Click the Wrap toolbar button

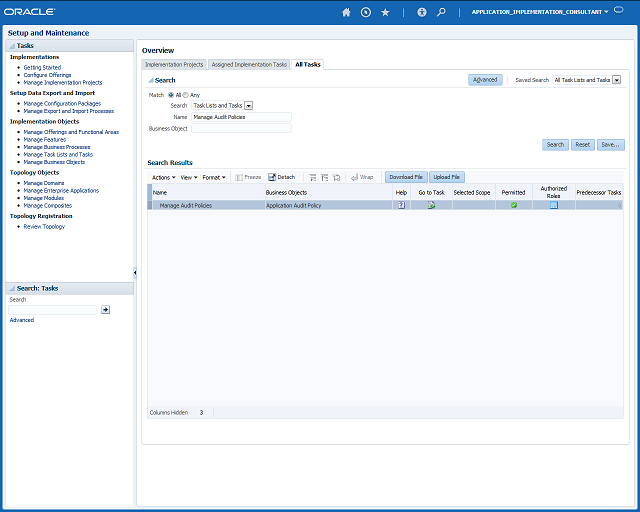pyautogui.click(x=362, y=177)
